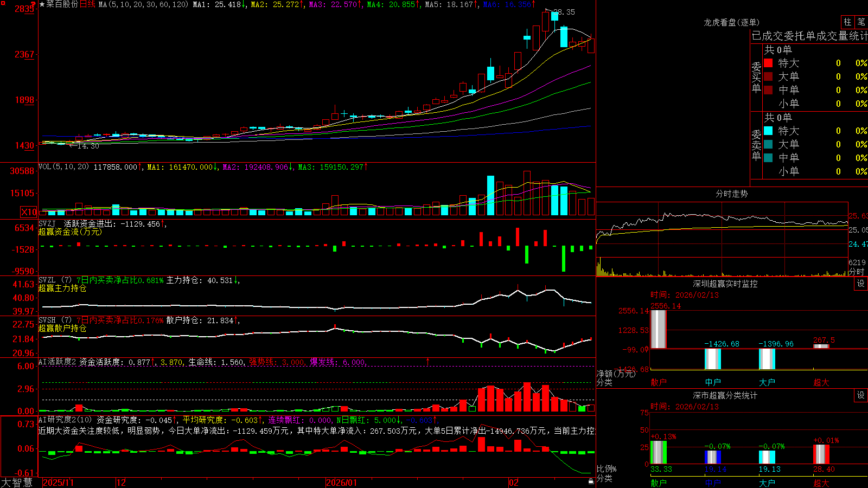Click the SVSH (7) indicator name
The image size is (868, 488).
coord(55,320)
